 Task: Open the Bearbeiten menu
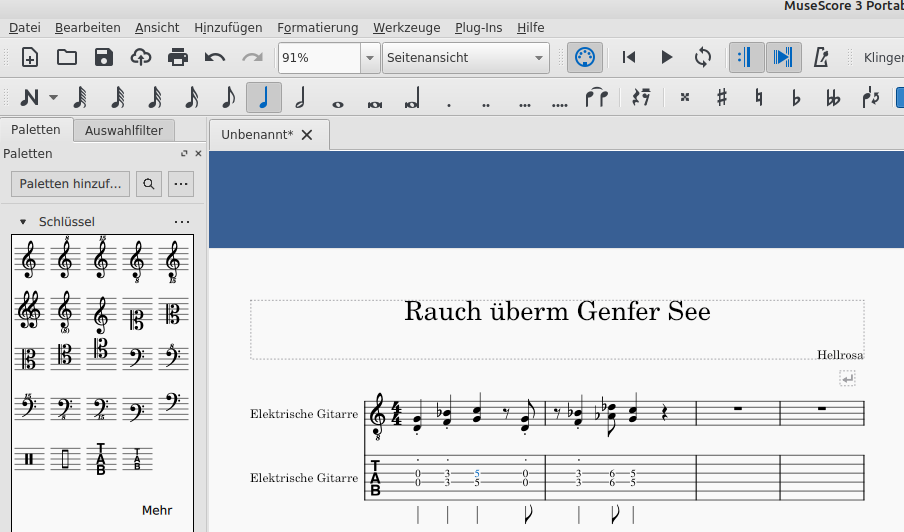88,28
